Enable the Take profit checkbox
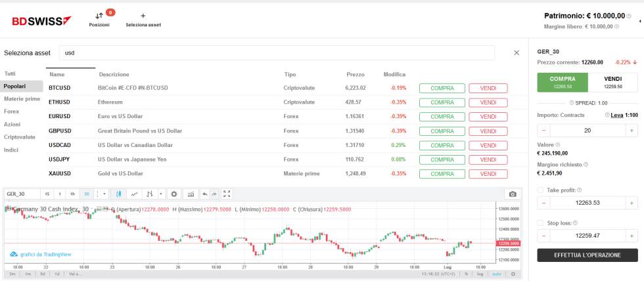The height and width of the screenshot is (281, 644). pyautogui.click(x=540, y=190)
